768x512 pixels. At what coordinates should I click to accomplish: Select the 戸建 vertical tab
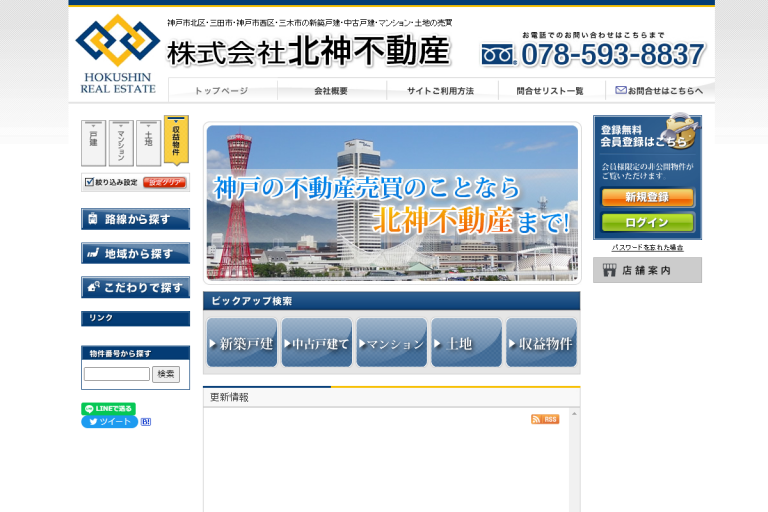[94, 143]
